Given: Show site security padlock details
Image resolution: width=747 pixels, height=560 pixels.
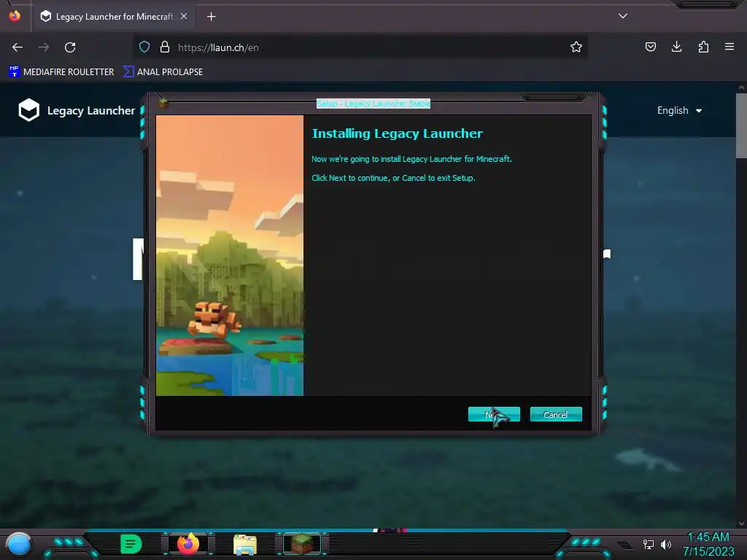Looking at the screenshot, I should point(165,47).
